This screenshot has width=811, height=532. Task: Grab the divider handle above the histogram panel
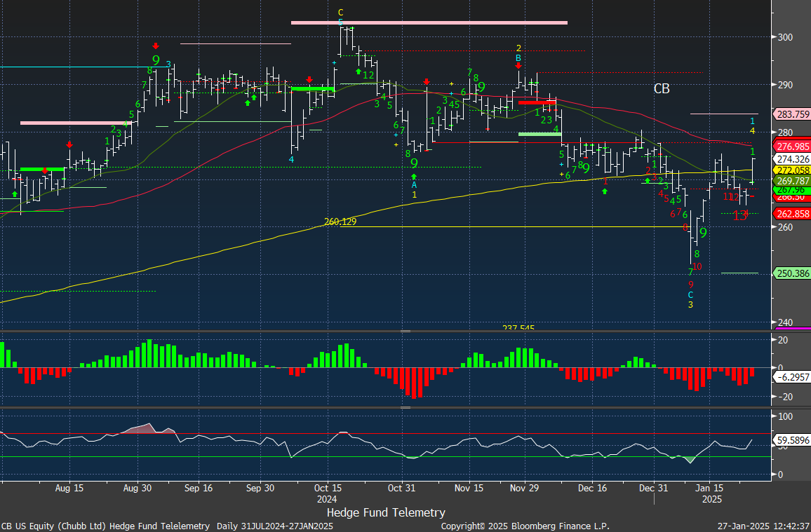point(405,331)
